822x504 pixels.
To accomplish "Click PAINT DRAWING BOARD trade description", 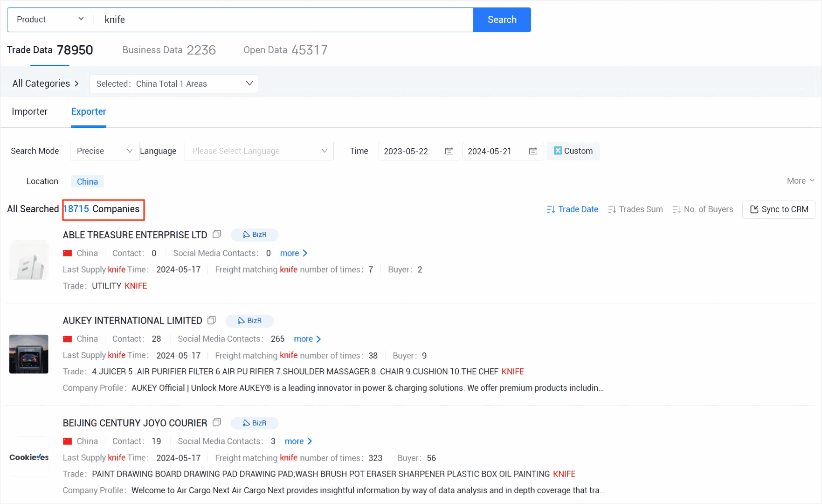I will pyautogui.click(x=333, y=474).
